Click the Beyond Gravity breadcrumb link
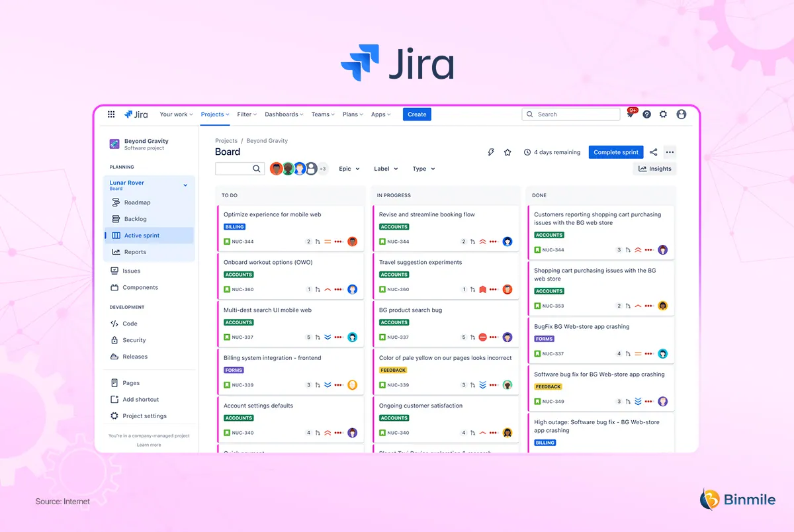 [267, 141]
